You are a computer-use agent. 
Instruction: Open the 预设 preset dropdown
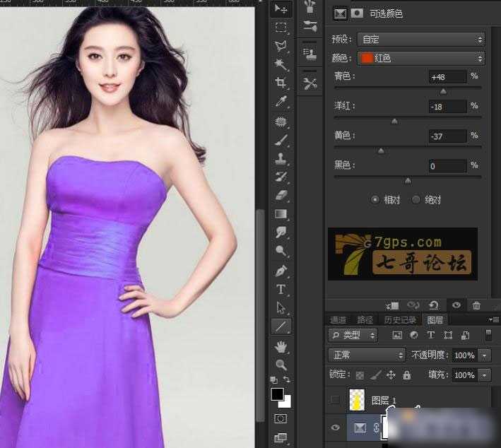pyautogui.click(x=421, y=40)
